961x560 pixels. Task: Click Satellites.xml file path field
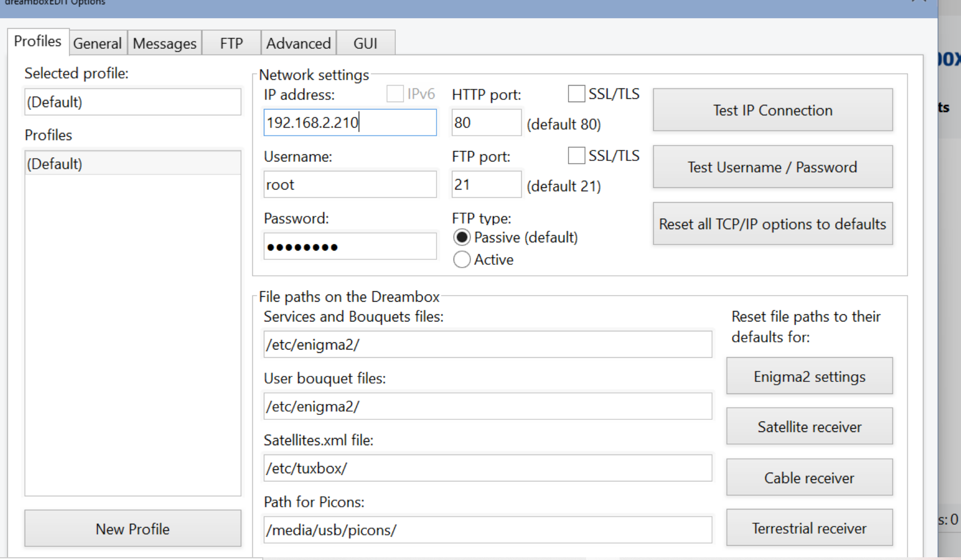tap(488, 468)
